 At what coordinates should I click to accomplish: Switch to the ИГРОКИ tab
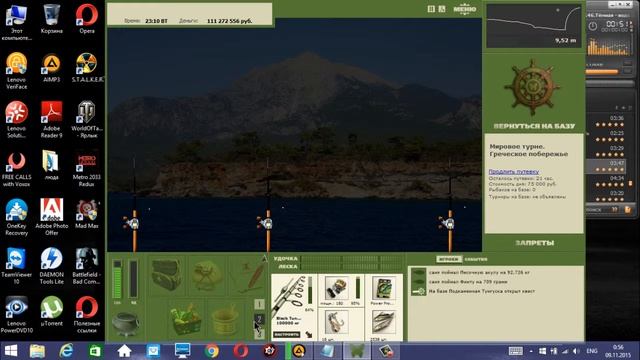449,259
